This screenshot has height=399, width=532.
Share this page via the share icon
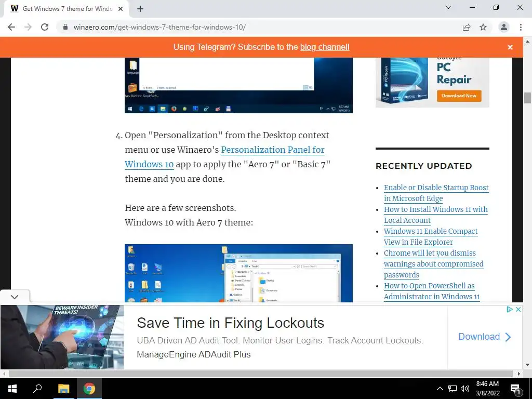pos(467,27)
